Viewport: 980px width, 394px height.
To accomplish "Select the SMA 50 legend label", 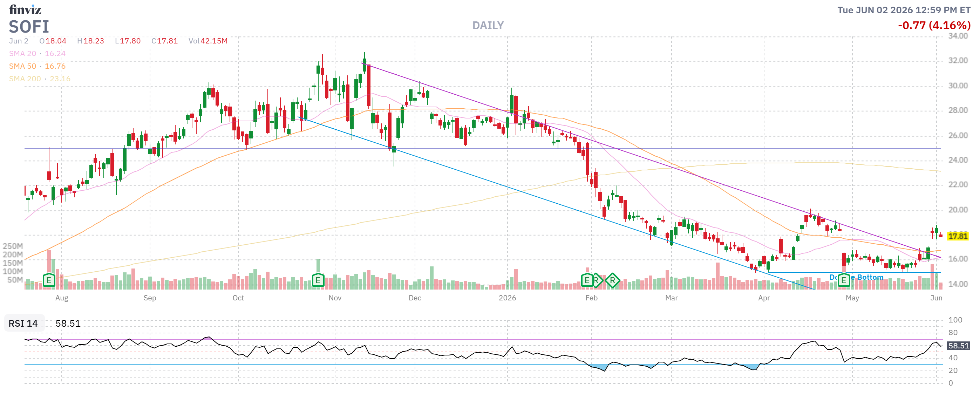I will click(22, 66).
